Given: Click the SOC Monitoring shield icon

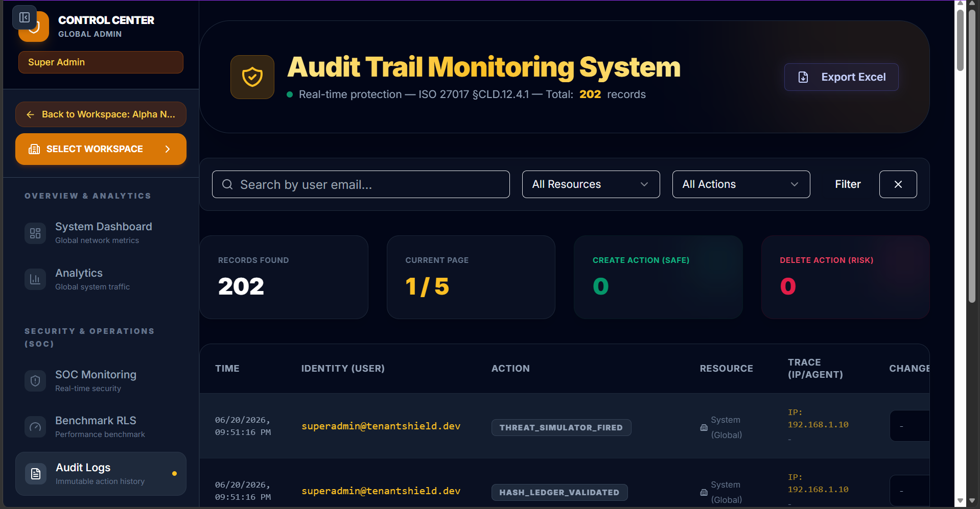Looking at the screenshot, I should coord(35,381).
